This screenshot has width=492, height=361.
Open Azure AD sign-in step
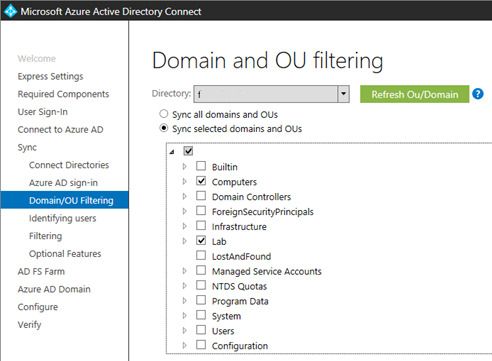click(63, 183)
